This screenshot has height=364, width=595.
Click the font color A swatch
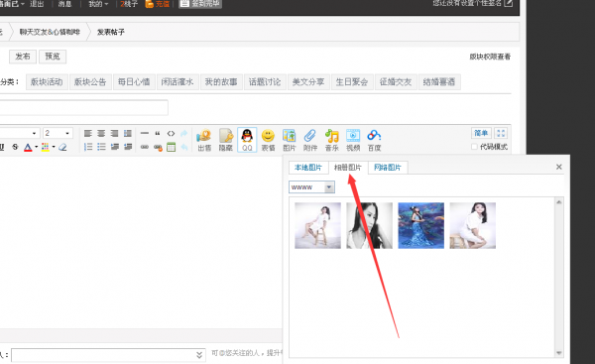point(28,147)
